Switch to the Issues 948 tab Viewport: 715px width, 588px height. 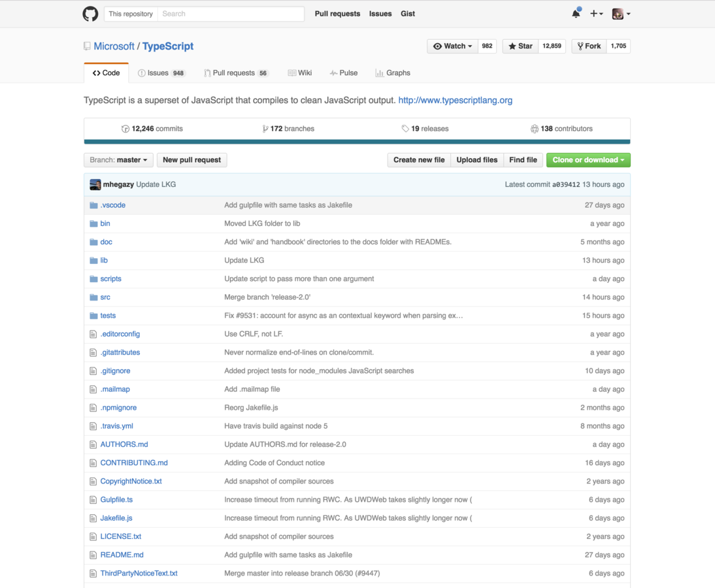161,73
